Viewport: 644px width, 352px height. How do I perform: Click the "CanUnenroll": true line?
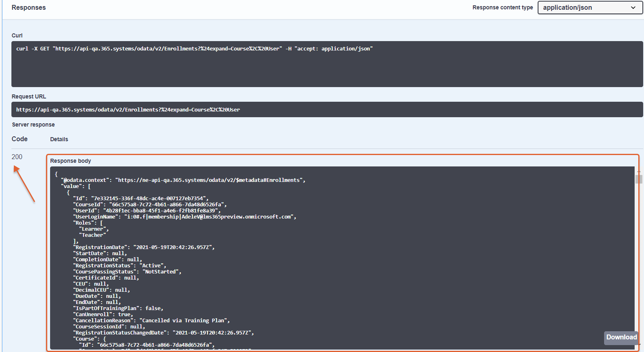point(103,315)
